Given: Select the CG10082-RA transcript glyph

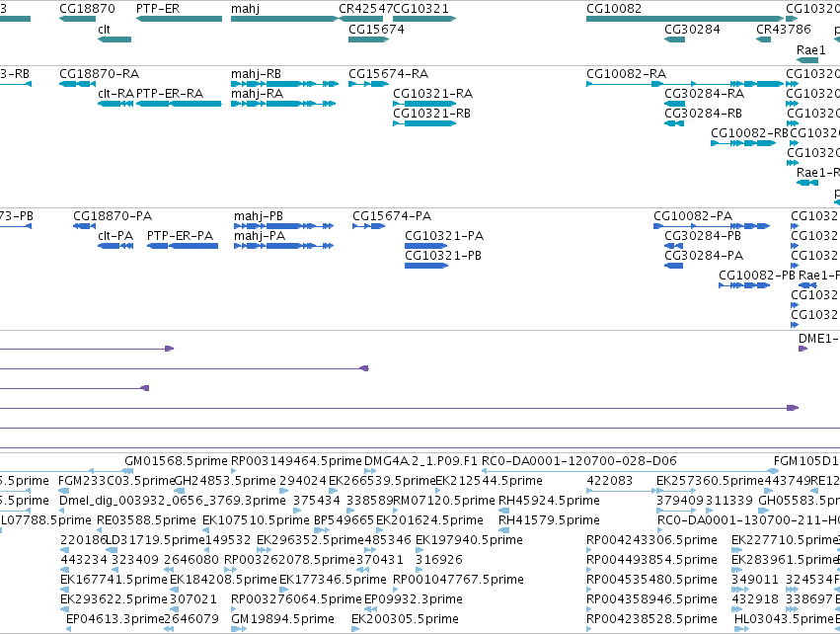Looking at the screenshot, I should 685,84.
